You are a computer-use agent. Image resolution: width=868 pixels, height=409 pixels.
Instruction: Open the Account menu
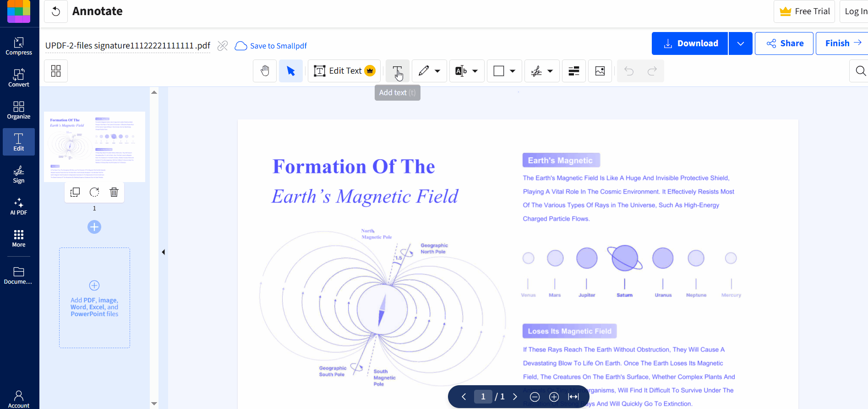[x=19, y=399]
